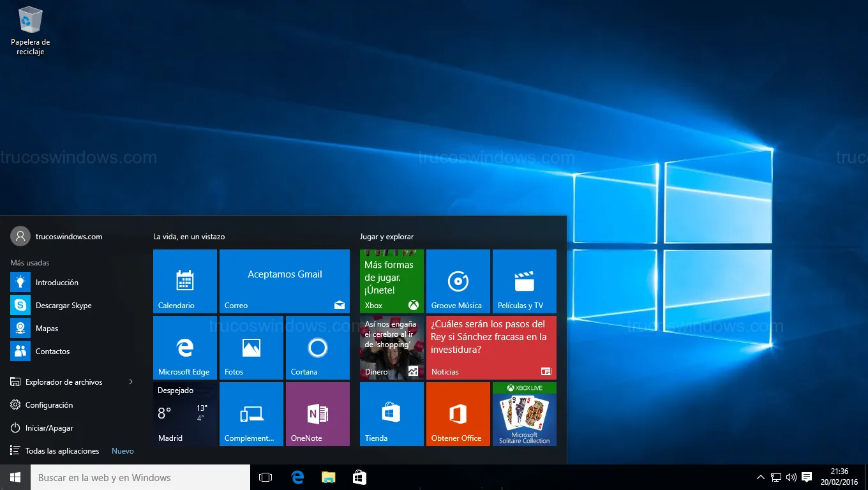Open Configuración from Start menu
Image resolution: width=868 pixels, height=490 pixels.
coord(49,405)
